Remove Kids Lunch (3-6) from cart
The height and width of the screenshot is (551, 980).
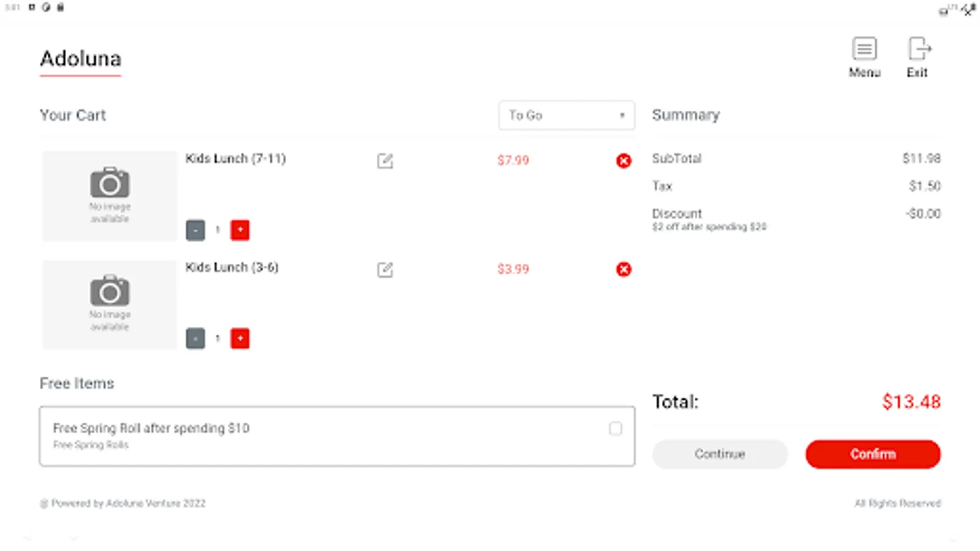[624, 269]
